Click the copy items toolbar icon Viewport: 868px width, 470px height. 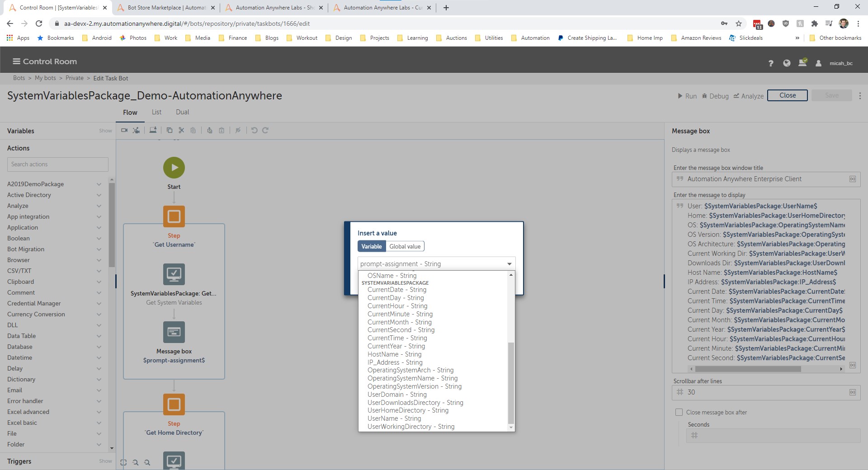[170, 130]
